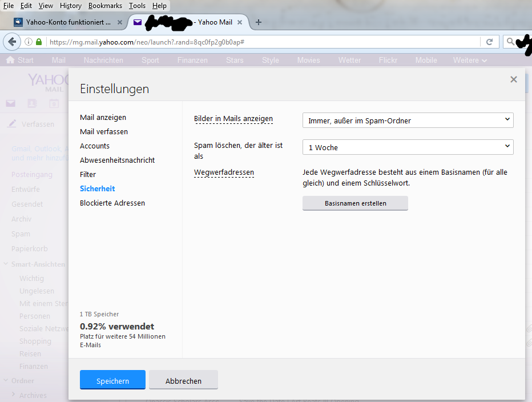Image resolution: width=532 pixels, height=402 pixels.
Task: Open the calendar icon under Yahoo logo
Action: (54, 103)
